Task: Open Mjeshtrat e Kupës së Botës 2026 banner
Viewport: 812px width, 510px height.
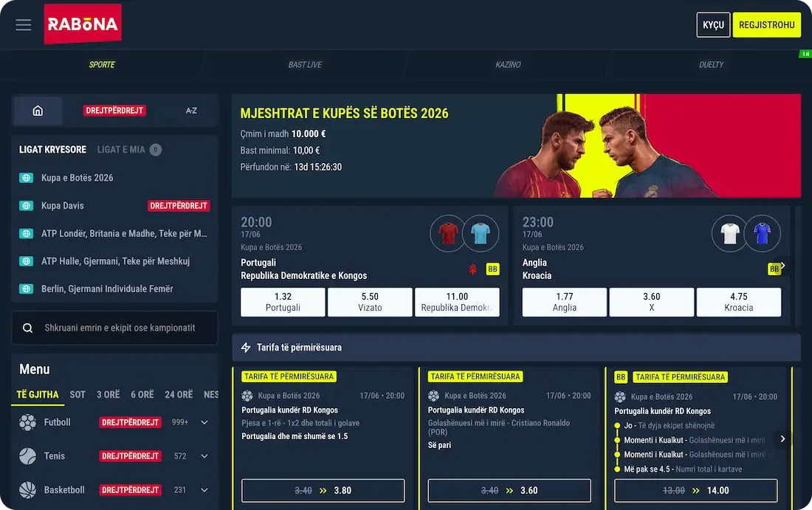Action: pyautogui.click(x=516, y=145)
